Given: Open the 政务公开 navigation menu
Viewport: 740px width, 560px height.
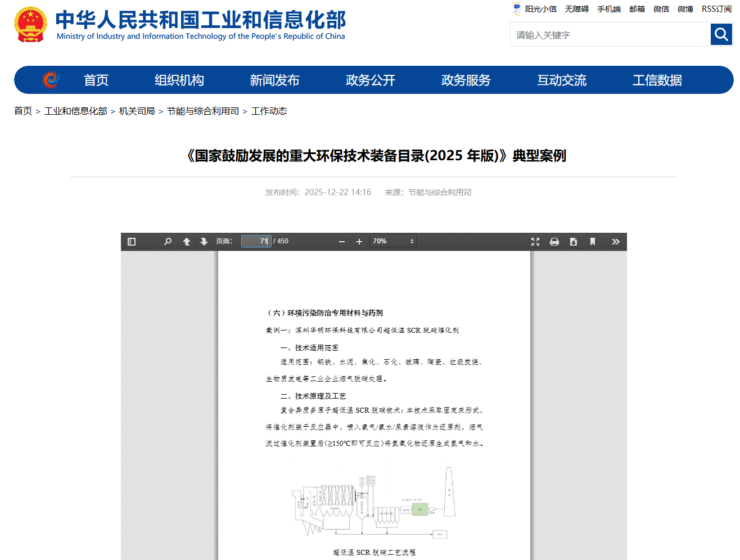Looking at the screenshot, I should [371, 80].
